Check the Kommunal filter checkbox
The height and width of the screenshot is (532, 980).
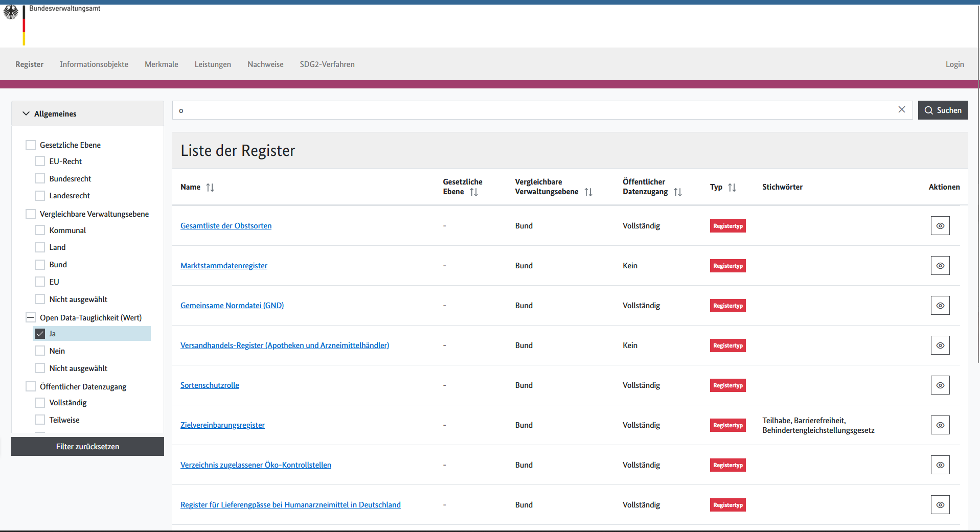tap(40, 230)
